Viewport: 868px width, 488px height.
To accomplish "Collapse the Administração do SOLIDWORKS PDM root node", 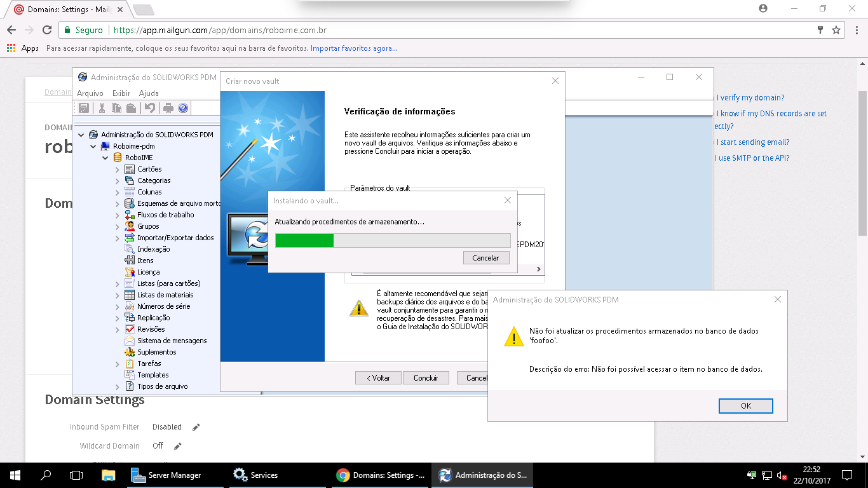I will click(81, 135).
